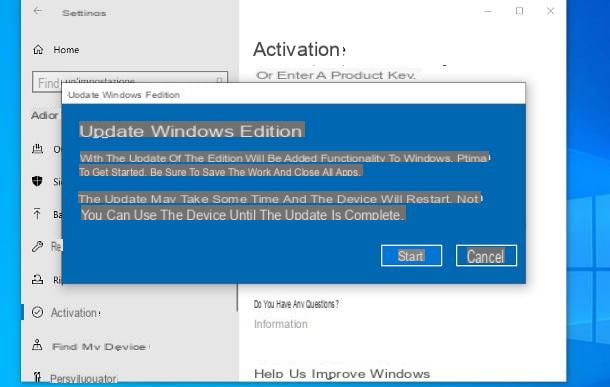
Task: Click the Update Windows Edition dialog heading
Action: (191, 131)
